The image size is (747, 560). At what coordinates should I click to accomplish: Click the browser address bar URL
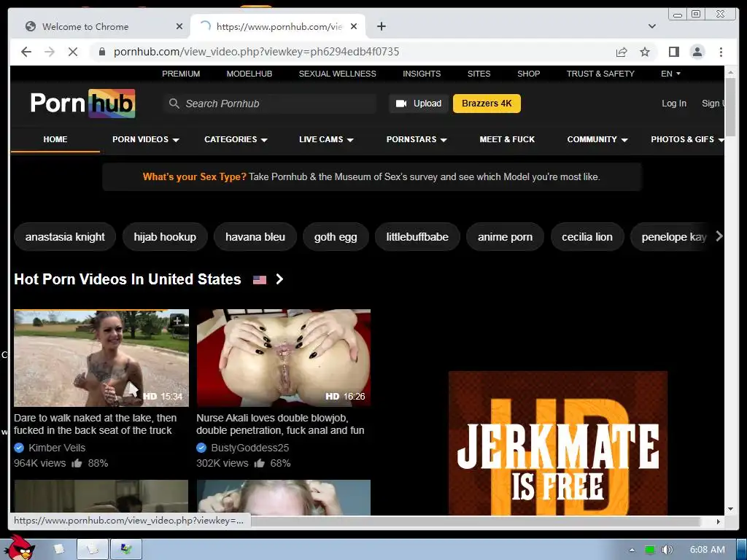[x=256, y=52]
